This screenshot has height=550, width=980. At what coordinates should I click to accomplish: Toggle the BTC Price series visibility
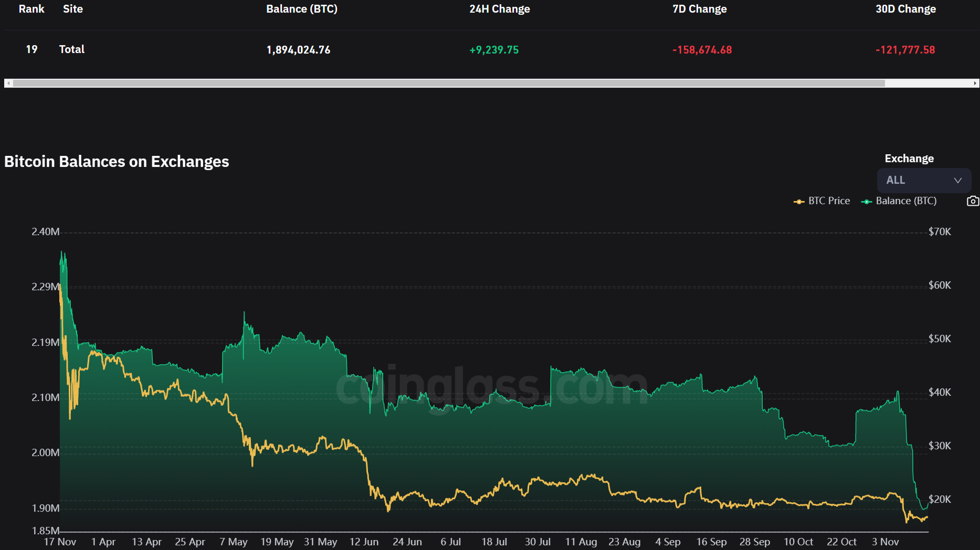(821, 201)
